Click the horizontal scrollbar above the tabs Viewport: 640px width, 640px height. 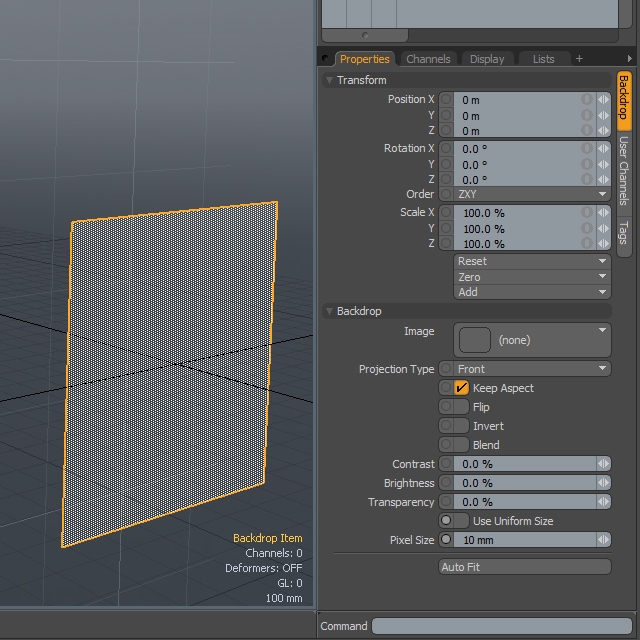[365, 36]
